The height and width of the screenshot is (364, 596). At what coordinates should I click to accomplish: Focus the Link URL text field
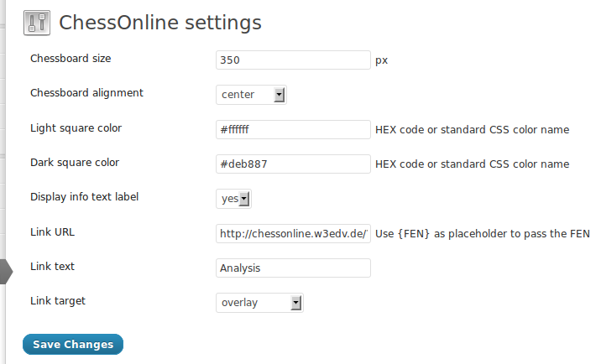[293, 233]
